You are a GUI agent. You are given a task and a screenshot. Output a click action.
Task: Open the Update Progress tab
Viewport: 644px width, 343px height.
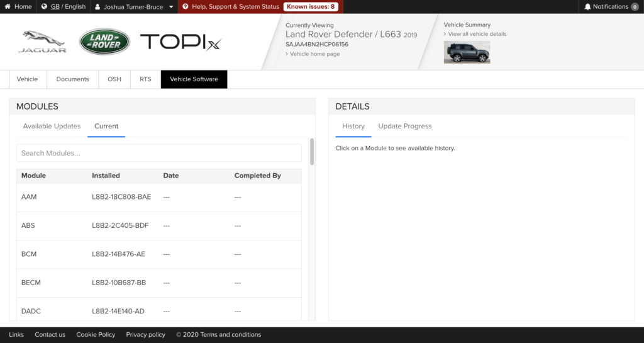click(404, 127)
